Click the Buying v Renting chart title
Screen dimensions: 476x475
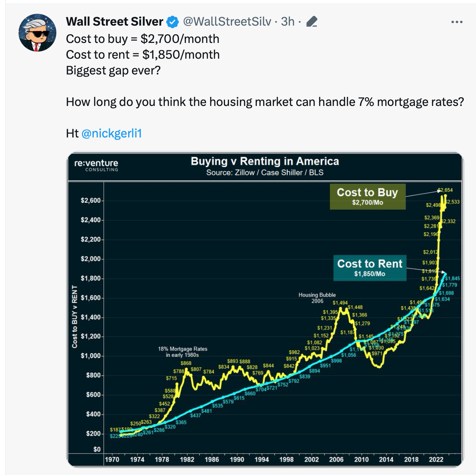point(265,161)
